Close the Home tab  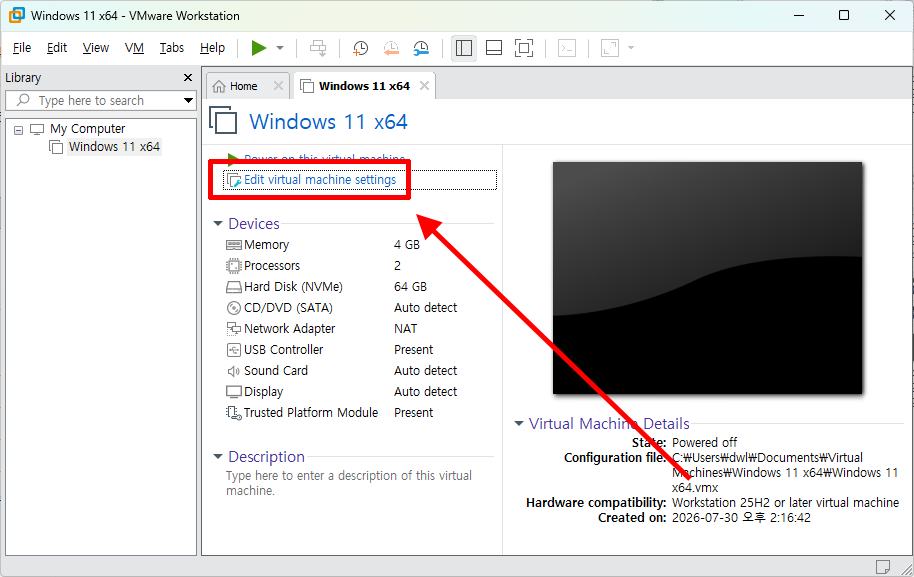coord(279,86)
